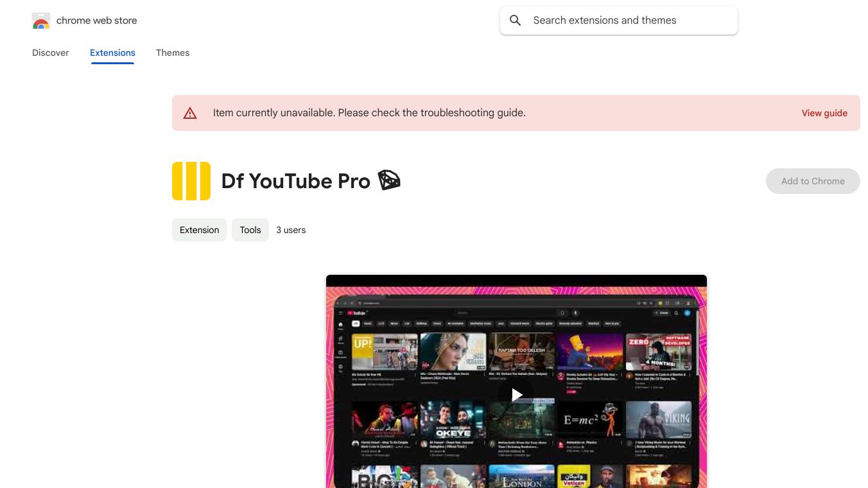Screen dimensions: 868x488
Task: Select the Extension category chip
Action: (x=199, y=230)
